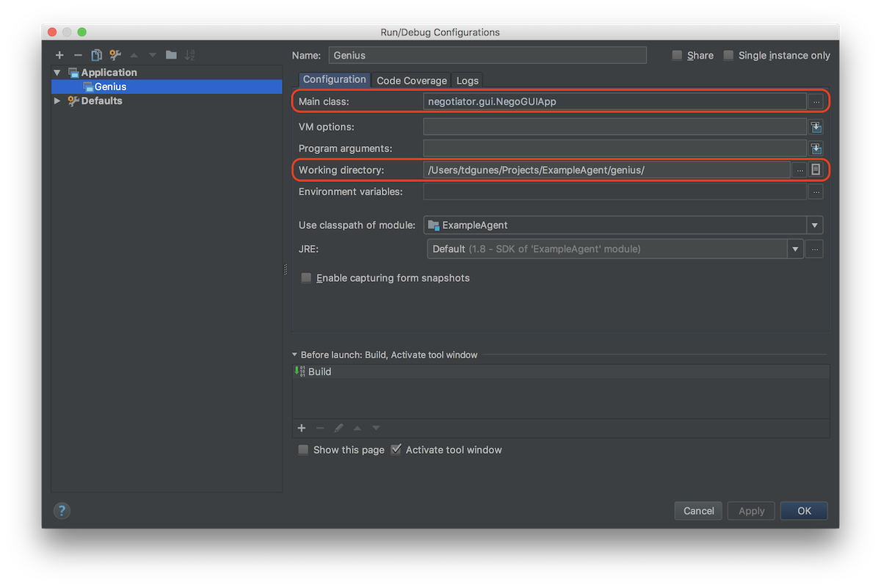
Task: Focus the Program arguments input field
Action: point(614,148)
